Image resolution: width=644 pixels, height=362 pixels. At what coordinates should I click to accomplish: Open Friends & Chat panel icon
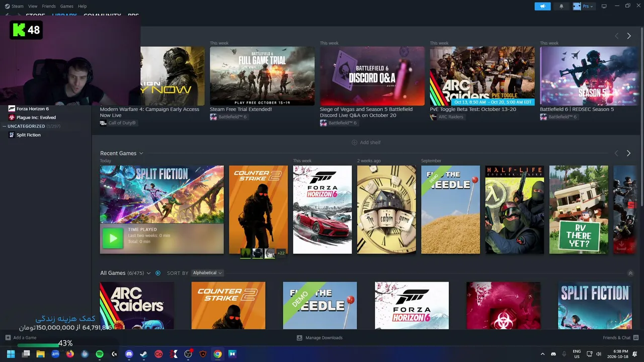click(636, 338)
